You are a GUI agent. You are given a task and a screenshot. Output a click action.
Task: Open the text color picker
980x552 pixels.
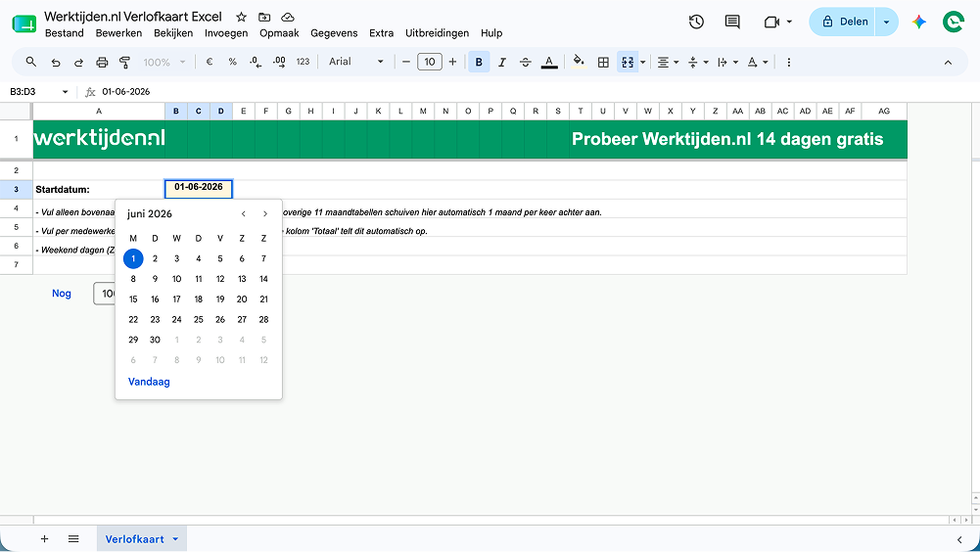tap(549, 62)
